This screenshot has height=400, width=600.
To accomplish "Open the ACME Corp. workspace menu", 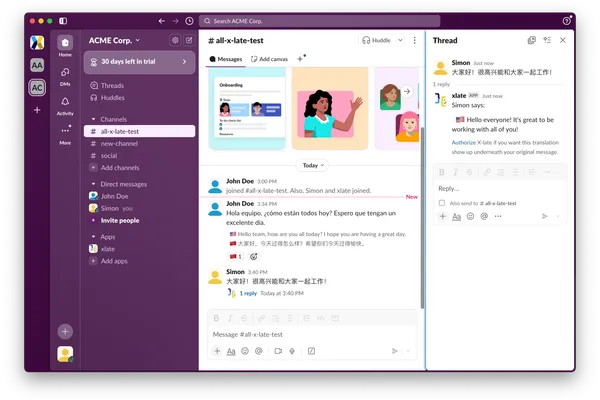I will (x=114, y=40).
